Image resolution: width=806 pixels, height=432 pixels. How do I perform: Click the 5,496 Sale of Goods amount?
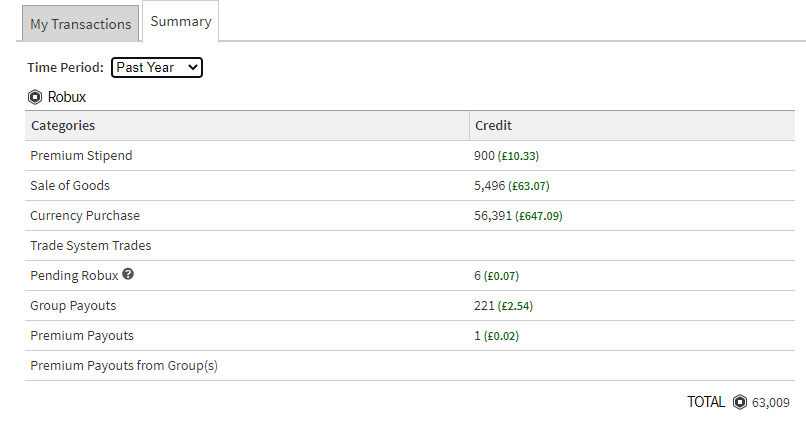[489, 186]
